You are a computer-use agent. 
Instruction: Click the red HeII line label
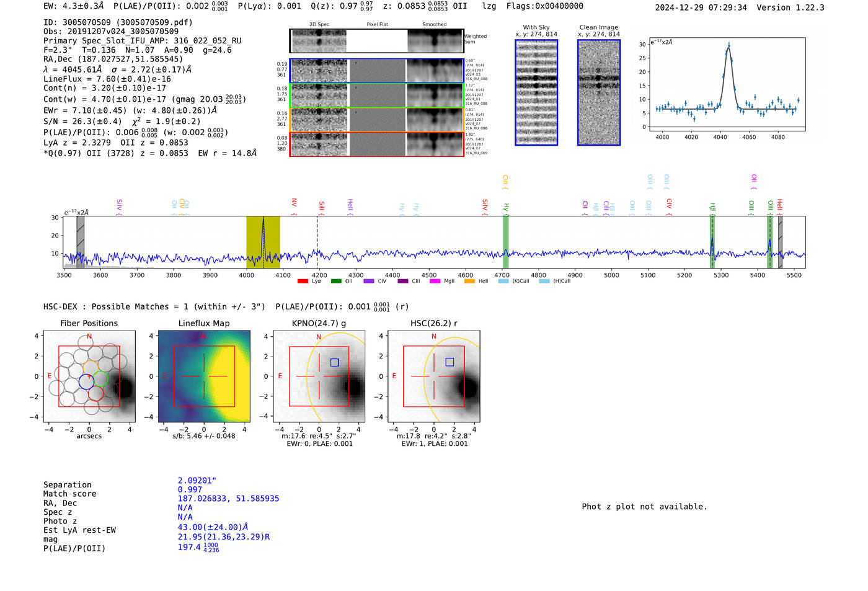click(780, 207)
